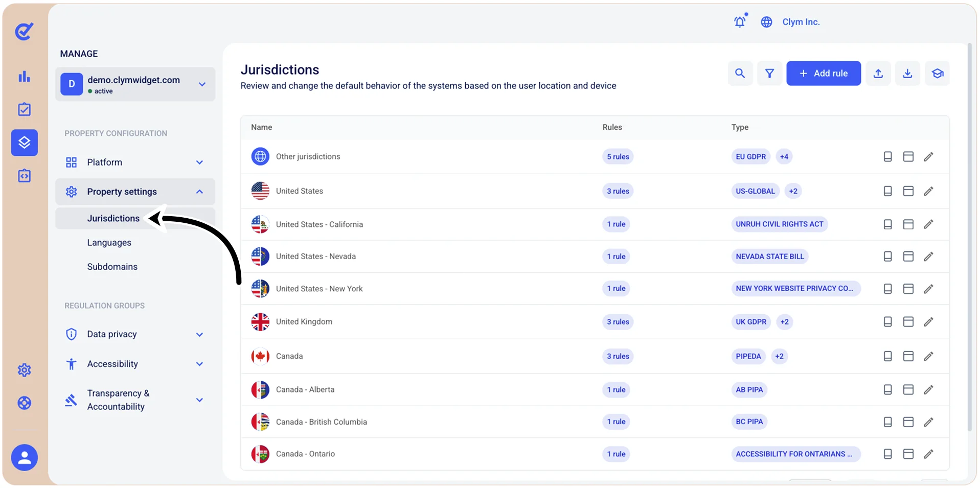
Task: Open mobile icon for United States - New York
Action: 887,289
